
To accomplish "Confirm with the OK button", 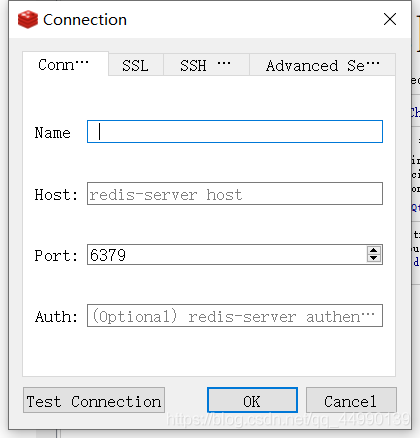I will tap(252, 400).
